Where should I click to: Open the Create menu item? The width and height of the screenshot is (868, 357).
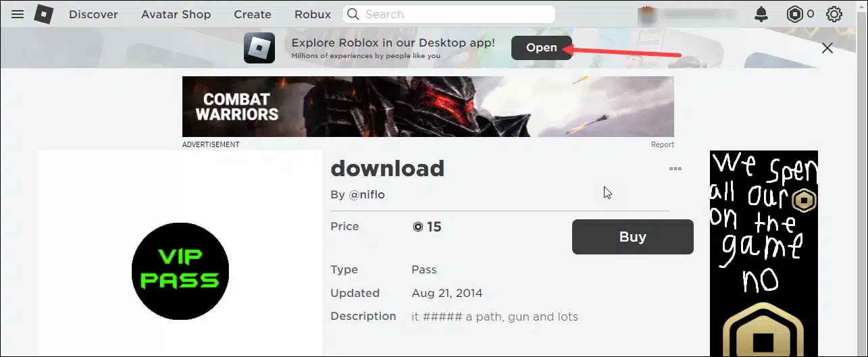[253, 14]
